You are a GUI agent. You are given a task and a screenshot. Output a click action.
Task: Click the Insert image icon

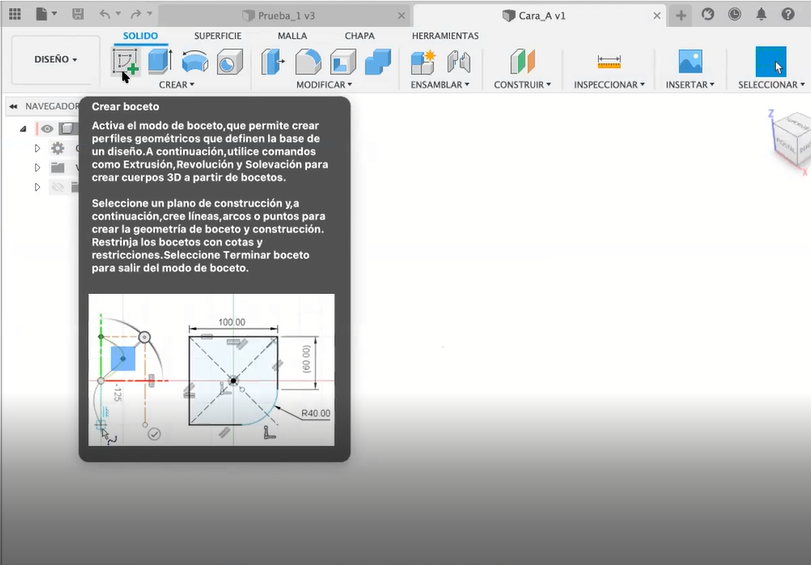(690, 62)
